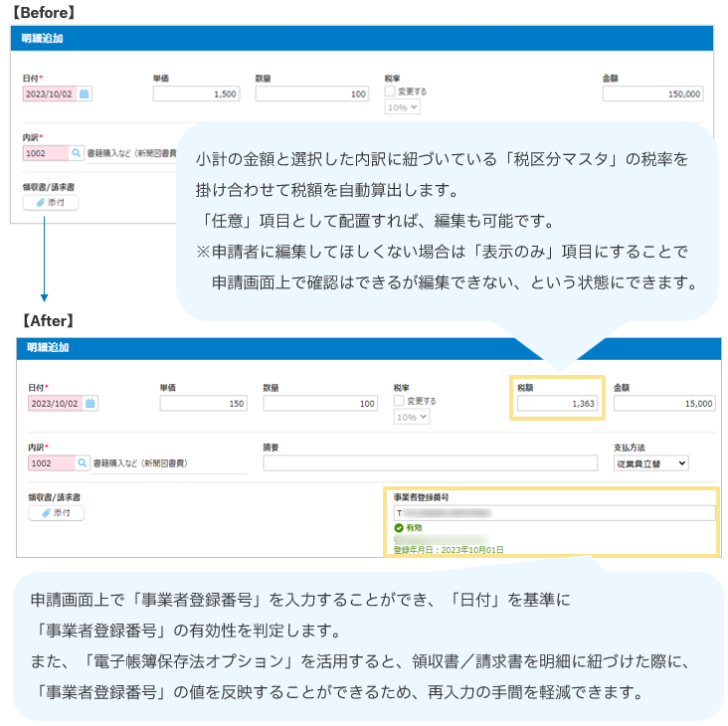Screen dimensions: 728x726
Task: Enable 変更する checkbox in Before form
Action: [x=389, y=91]
